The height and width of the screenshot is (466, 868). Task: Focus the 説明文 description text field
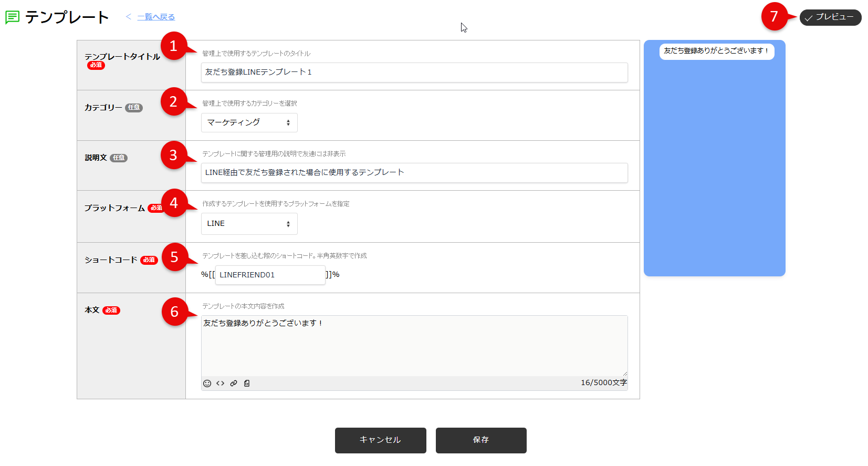pos(414,173)
